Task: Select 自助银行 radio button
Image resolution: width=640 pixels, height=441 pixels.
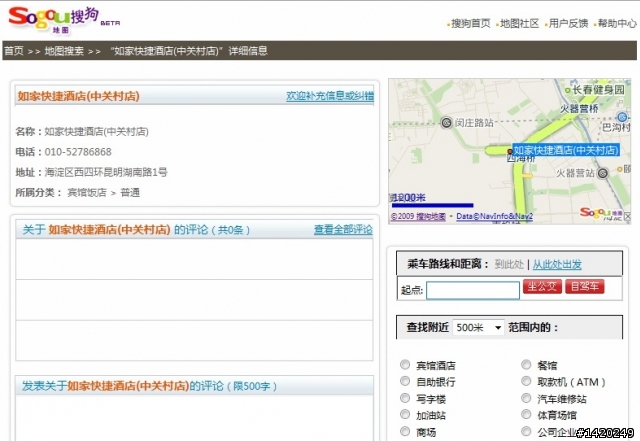Action: (x=405, y=381)
